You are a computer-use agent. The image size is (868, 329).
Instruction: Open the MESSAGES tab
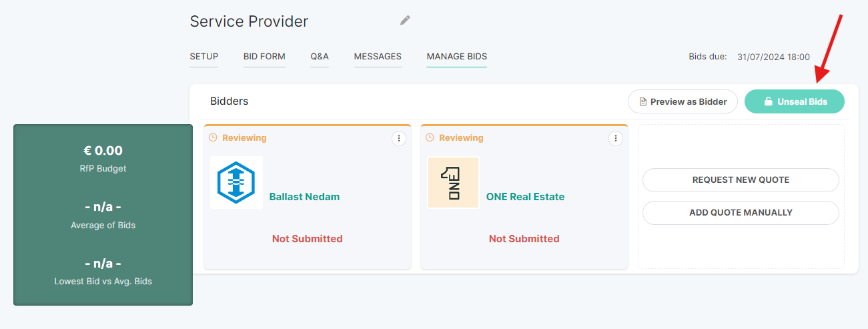(378, 57)
